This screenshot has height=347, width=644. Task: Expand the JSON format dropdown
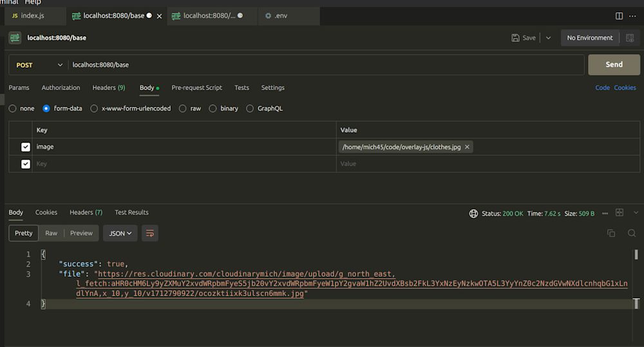pyautogui.click(x=120, y=233)
